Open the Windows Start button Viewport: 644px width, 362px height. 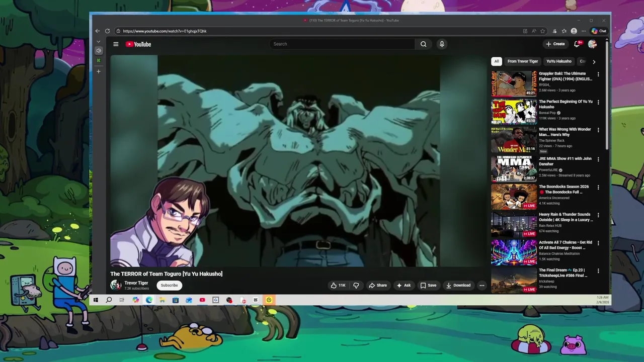(x=96, y=300)
